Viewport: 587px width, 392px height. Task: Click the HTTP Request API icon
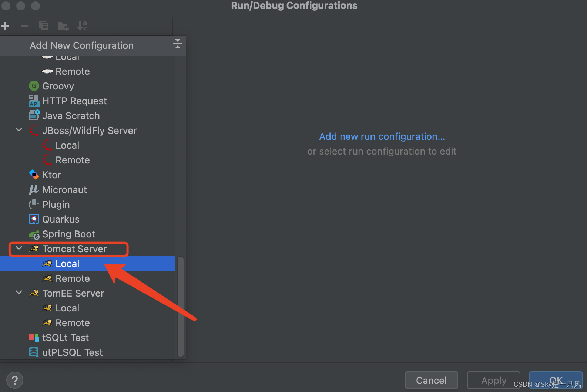click(x=34, y=101)
